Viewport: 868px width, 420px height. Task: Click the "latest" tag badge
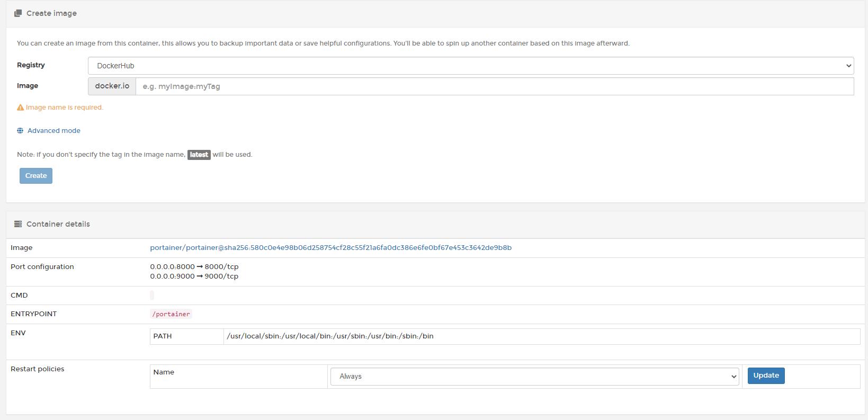pos(199,155)
